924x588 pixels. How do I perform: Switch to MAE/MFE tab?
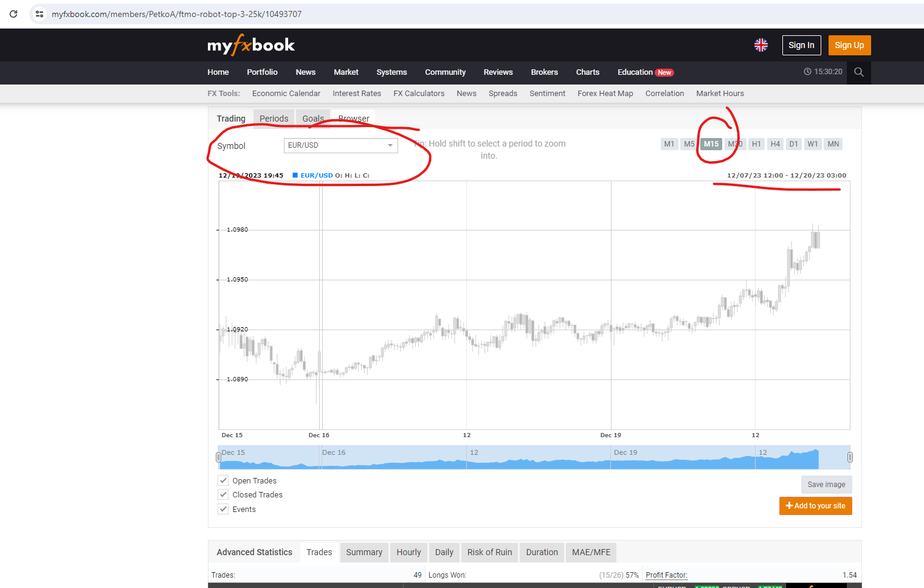(591, 552)
